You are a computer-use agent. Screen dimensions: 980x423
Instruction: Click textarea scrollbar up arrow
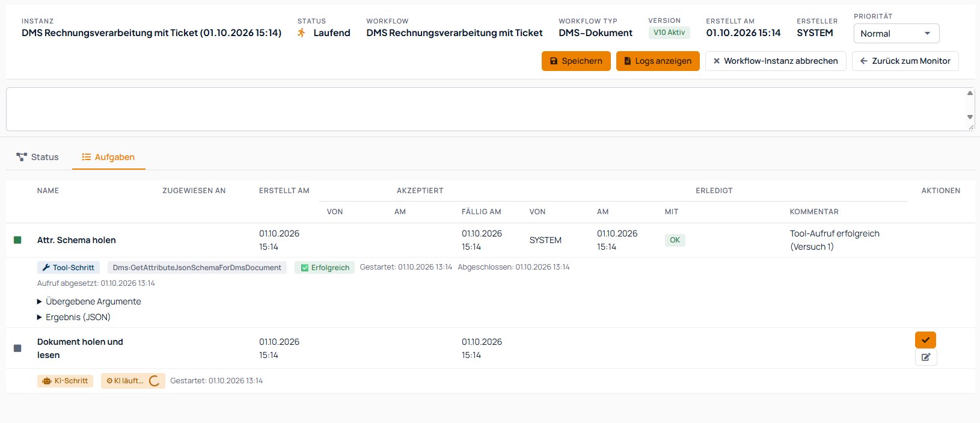click(x=970, y=93)
